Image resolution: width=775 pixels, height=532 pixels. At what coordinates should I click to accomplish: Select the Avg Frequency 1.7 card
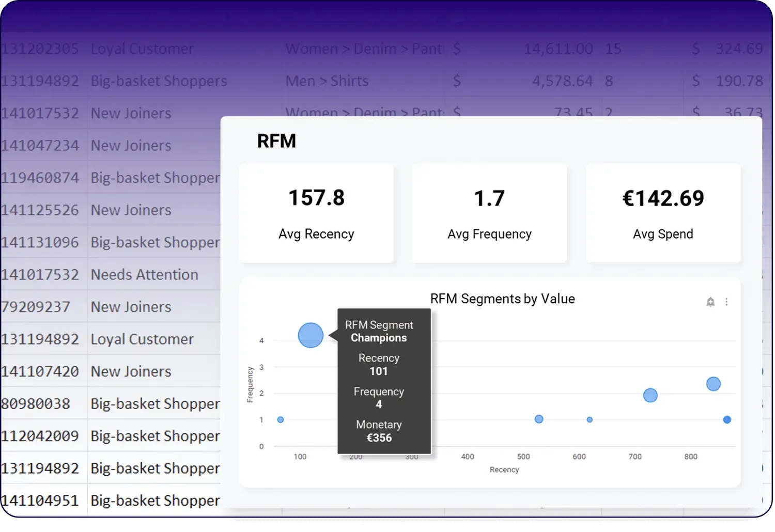pyautogui.click(x=489, y=213)
